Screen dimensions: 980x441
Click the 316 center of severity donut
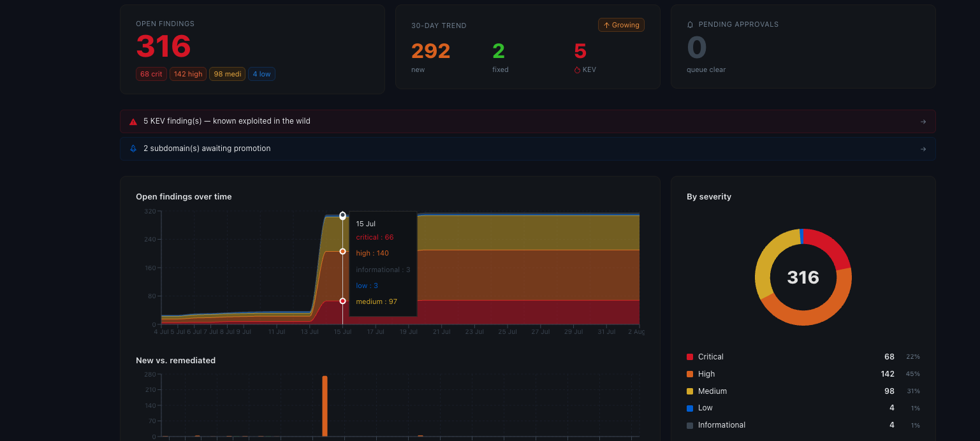tap(803, 277)
